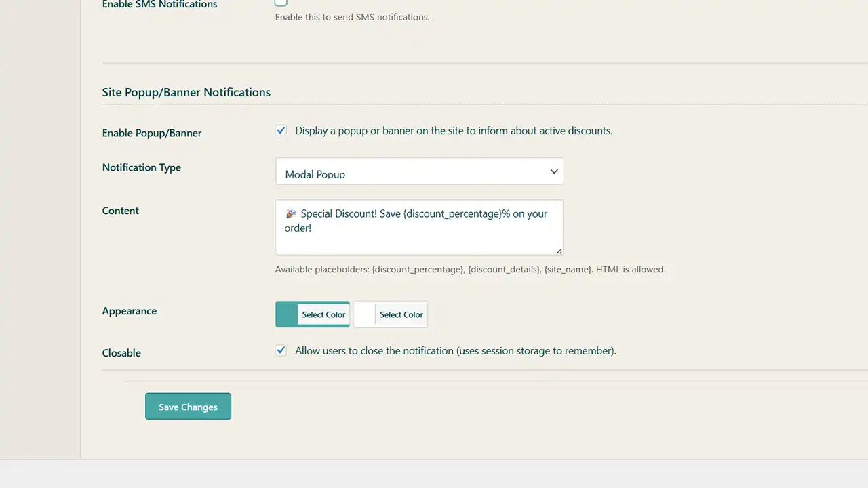
Task: Click the "Display a popup or banner" checkbox label
Action: (454, 131)
